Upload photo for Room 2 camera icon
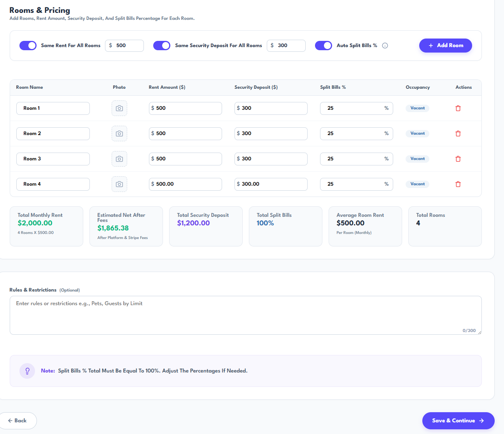Image resolution: width=504 pixels, height=434 pixels. [119, 134]
